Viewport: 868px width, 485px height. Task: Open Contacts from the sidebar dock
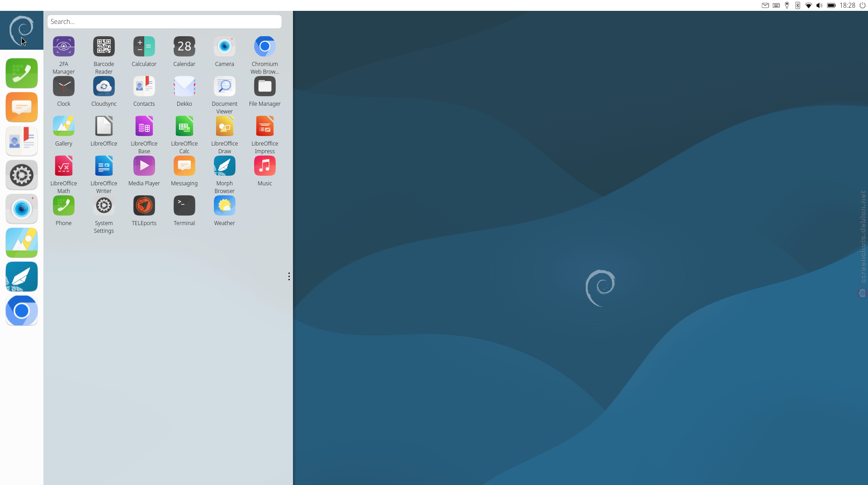(22, 141)
